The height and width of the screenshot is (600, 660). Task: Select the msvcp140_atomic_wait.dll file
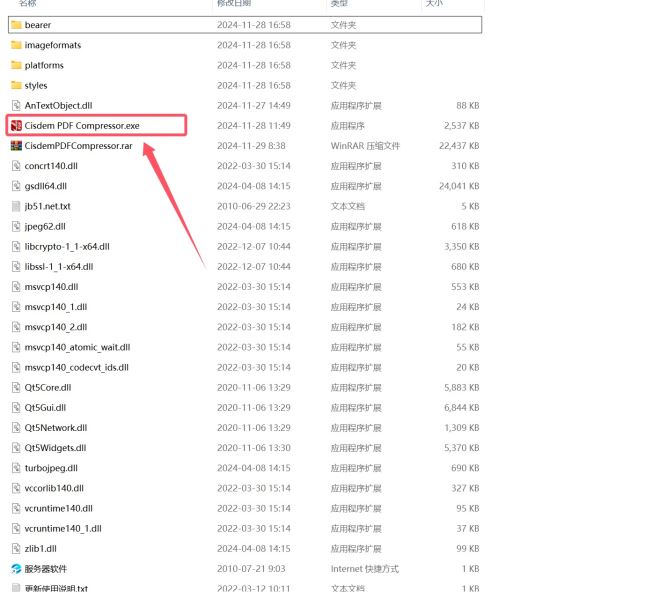pyautogui.click(x=77, y=347)
